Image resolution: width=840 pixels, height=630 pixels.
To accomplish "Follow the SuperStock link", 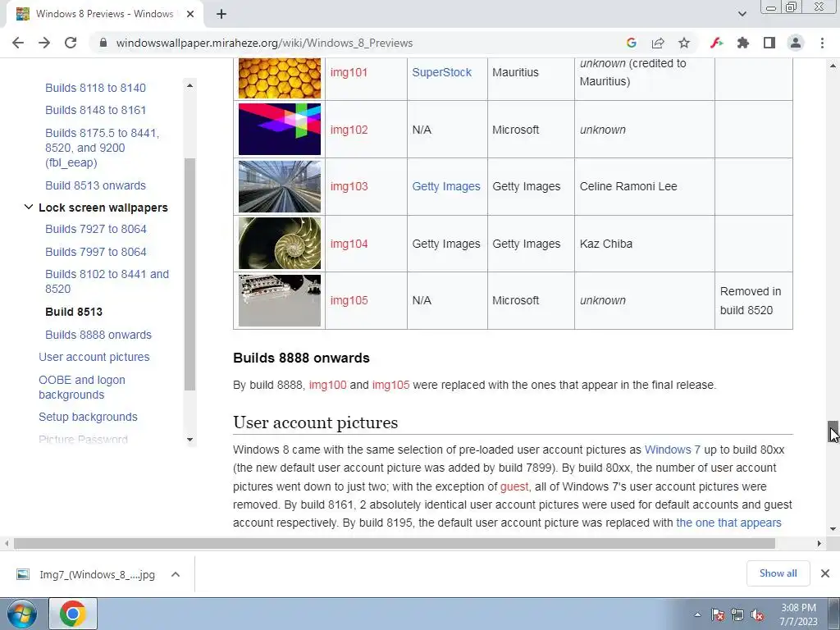I will [441, 72].
